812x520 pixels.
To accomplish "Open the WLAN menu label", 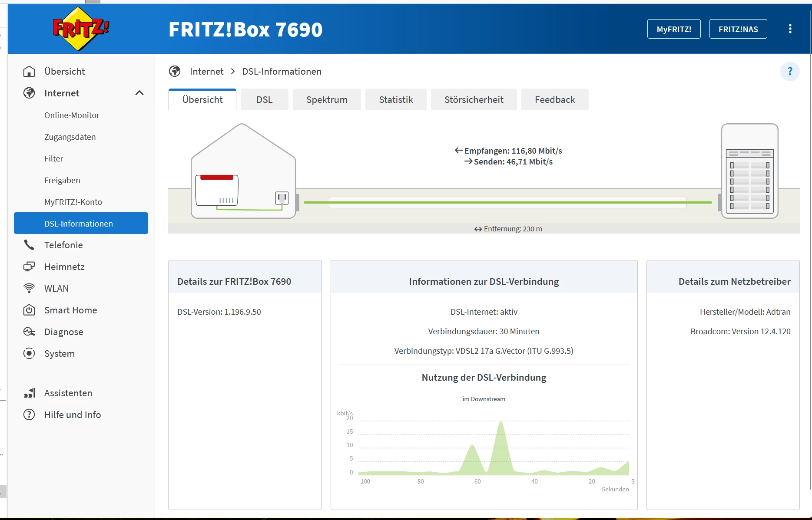I will (56, 288).
